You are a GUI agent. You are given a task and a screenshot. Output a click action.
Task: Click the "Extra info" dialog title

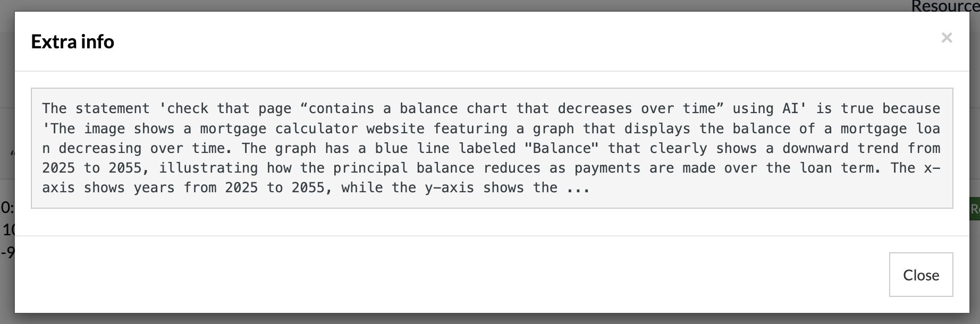point(72,41)
